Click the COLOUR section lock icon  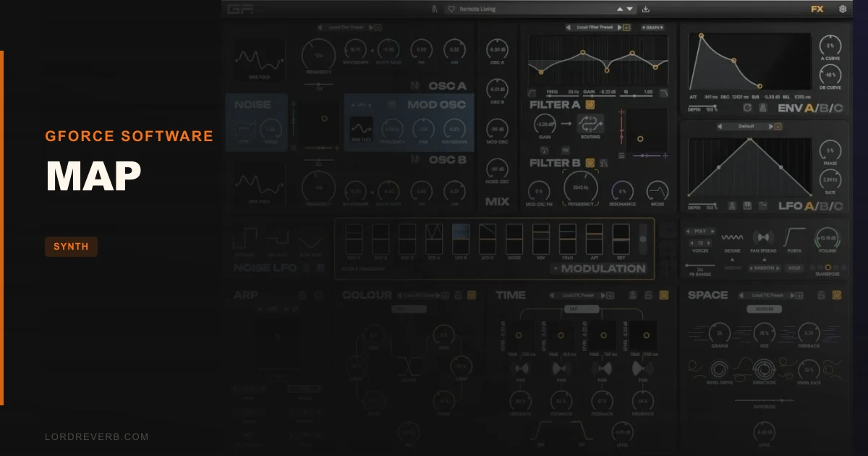pos(459,295)
